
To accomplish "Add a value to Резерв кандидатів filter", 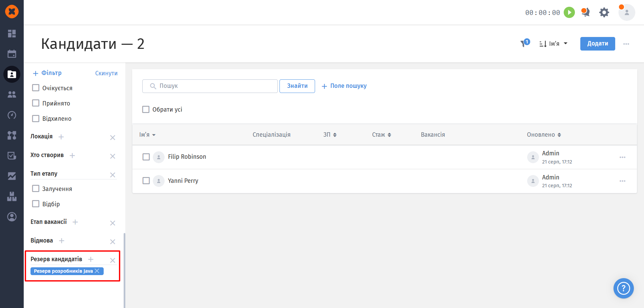I will coord(90,259).
